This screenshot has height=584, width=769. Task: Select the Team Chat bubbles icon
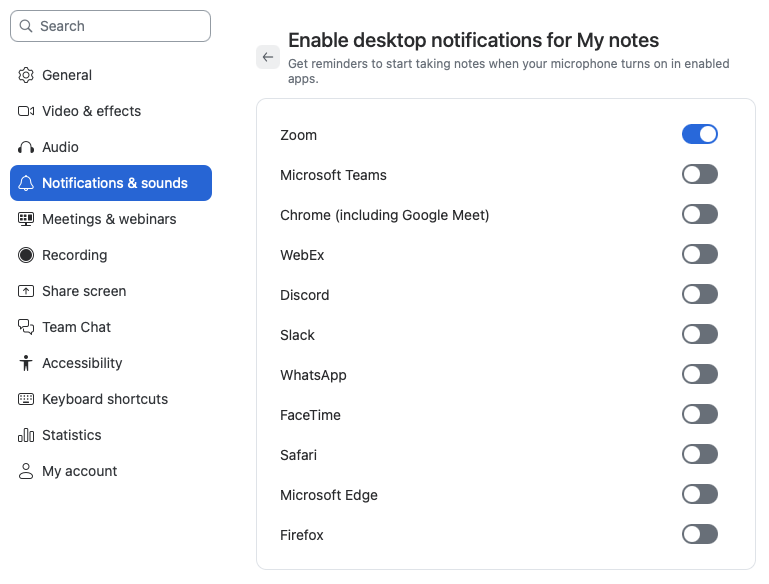[x=26, y=327]
